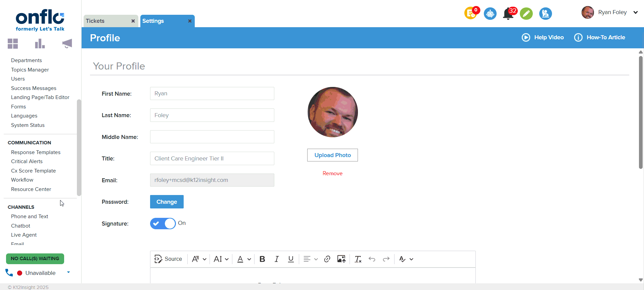Screen dimensions: 644x290
Task: Open the chatbot robot icon in header
Action: pos(490,14)
